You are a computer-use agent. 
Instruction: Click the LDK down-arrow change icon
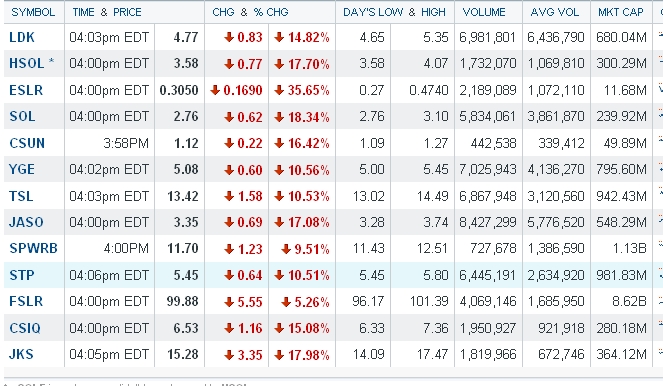pos(229,37)
